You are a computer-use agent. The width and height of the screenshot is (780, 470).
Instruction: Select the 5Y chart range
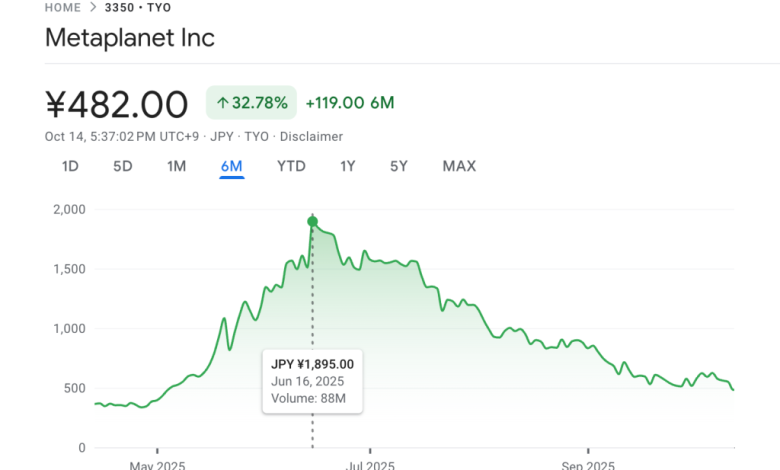pos(398,166)
